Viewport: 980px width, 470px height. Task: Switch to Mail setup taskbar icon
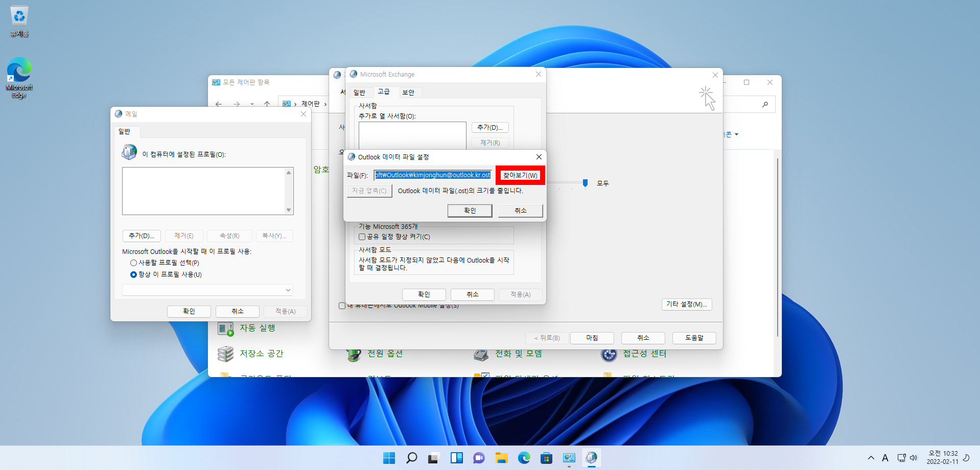coord(591,458)
